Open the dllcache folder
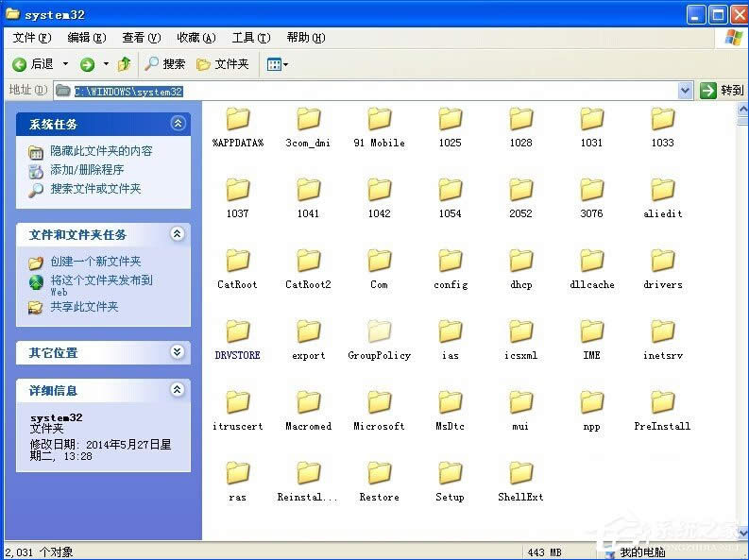This screenshot has width=749, height=560. tap(592, 261)
